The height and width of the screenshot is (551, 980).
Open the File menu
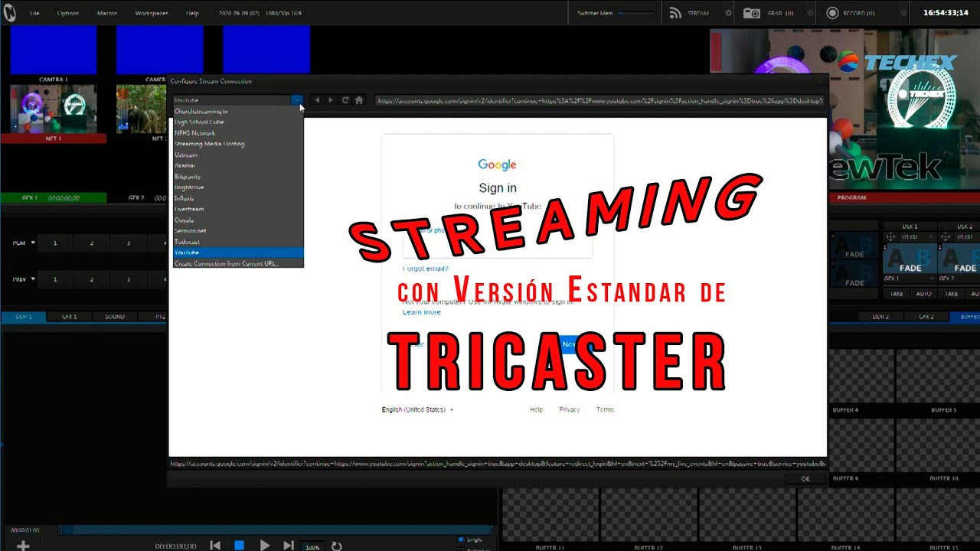click(34, 13)
